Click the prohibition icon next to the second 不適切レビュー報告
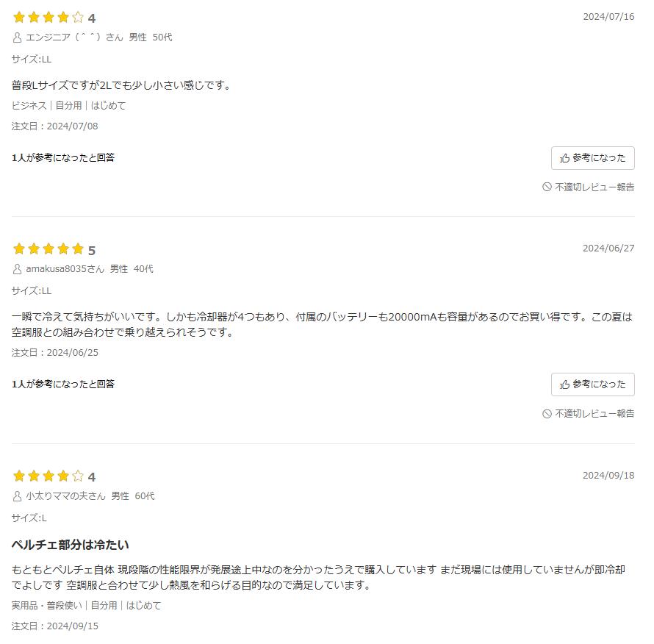The image size is (654, 644). click(547, 414)
